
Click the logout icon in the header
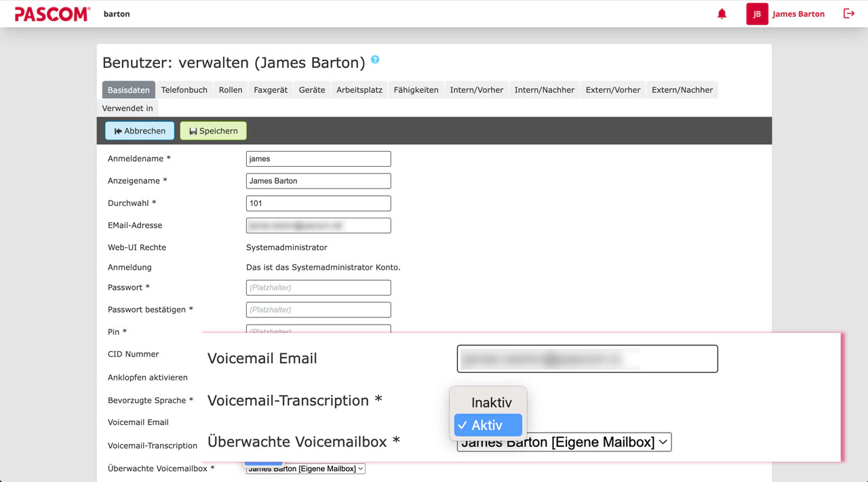tap(848, 14)
